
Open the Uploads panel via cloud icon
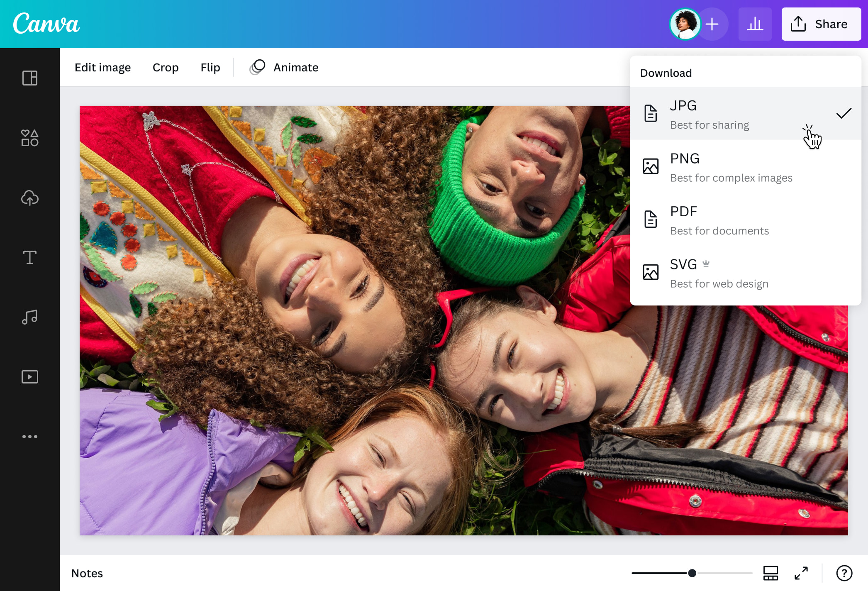coord(29,198)
